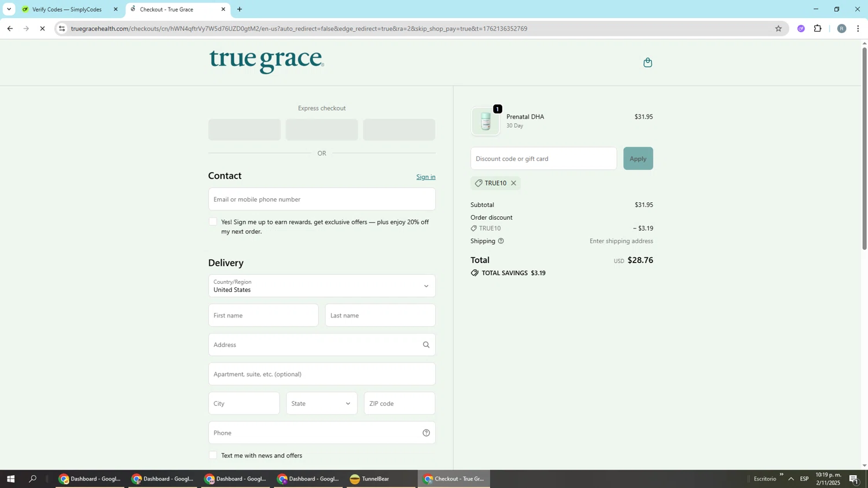Screen dimensions: 868x488
Task: Click the Phone field
Action: (322, 433)
